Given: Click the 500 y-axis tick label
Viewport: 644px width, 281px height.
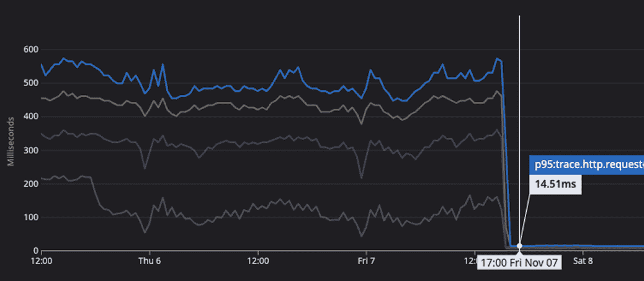Looking at the screenshot, I should (x=32, y=83).
